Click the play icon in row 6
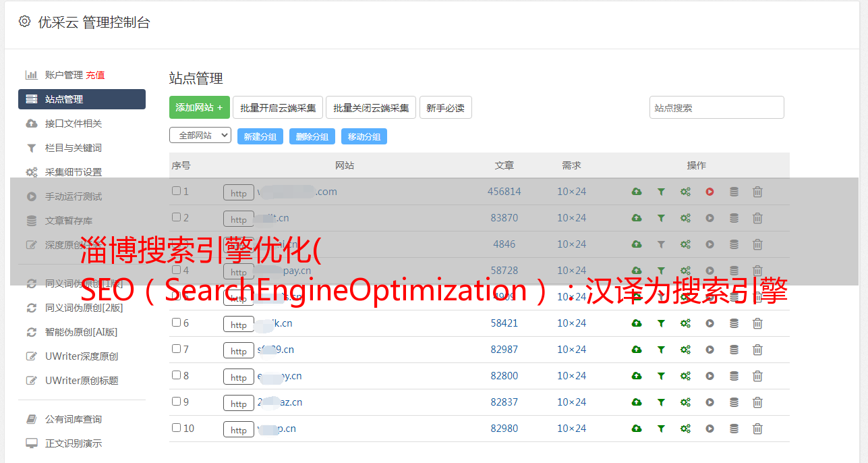The width and height of the screenshot is (868, 463). tap(710, 323)
